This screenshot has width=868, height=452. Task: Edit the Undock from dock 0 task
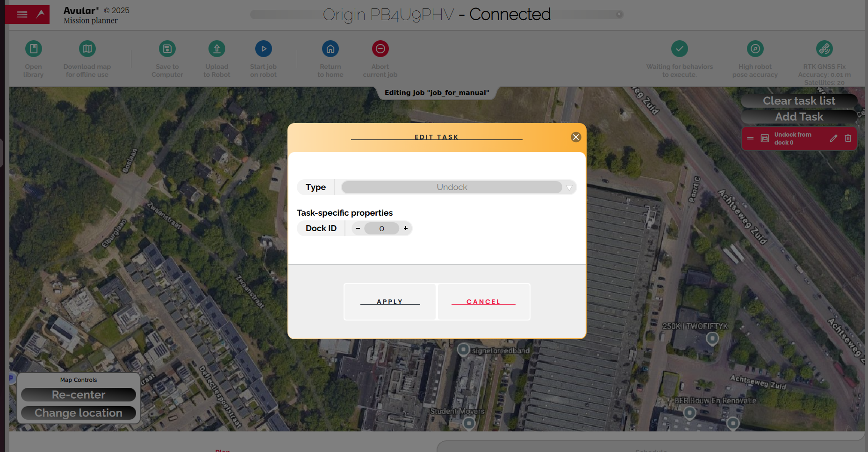click(833, 139)
